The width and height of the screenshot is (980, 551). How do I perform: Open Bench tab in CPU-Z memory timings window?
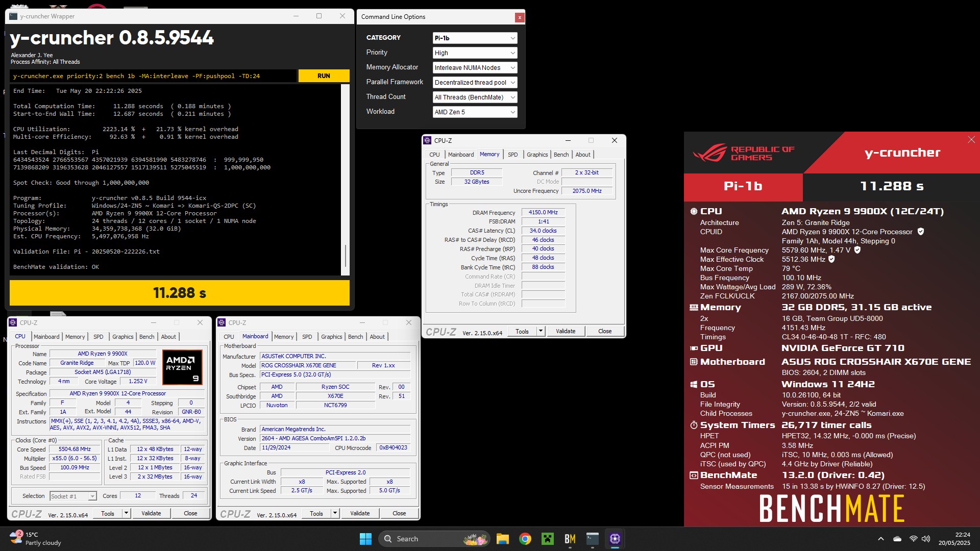pos(561,155)
